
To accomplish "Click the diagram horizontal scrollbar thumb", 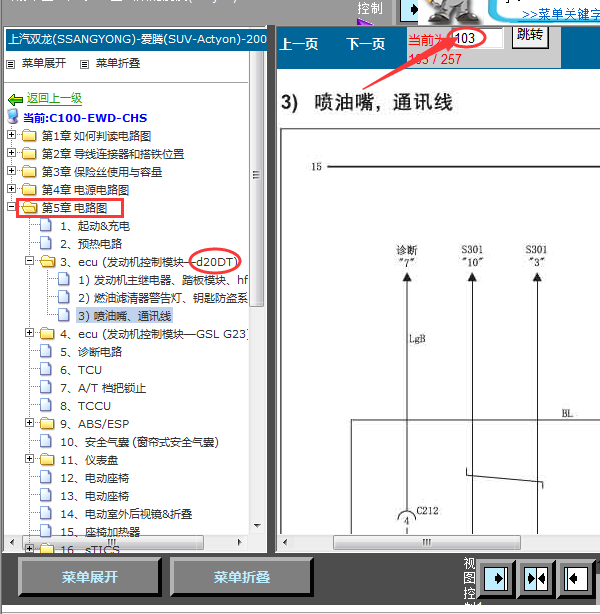I will point(427,542).
